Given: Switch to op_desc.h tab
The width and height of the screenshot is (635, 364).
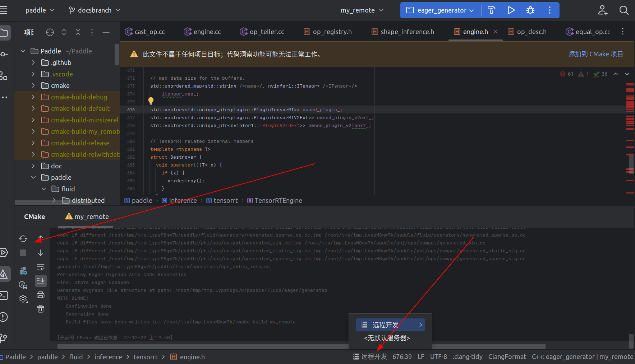Looking at the screenshot, I should point(527,32).
